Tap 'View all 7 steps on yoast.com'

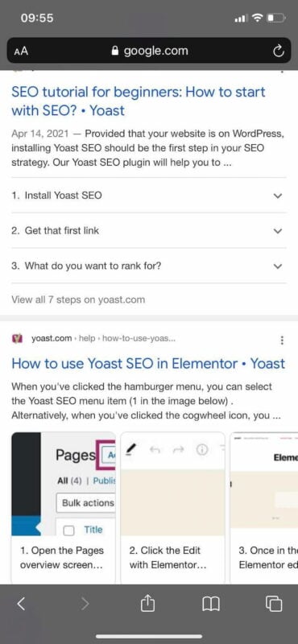click(78, 299)
